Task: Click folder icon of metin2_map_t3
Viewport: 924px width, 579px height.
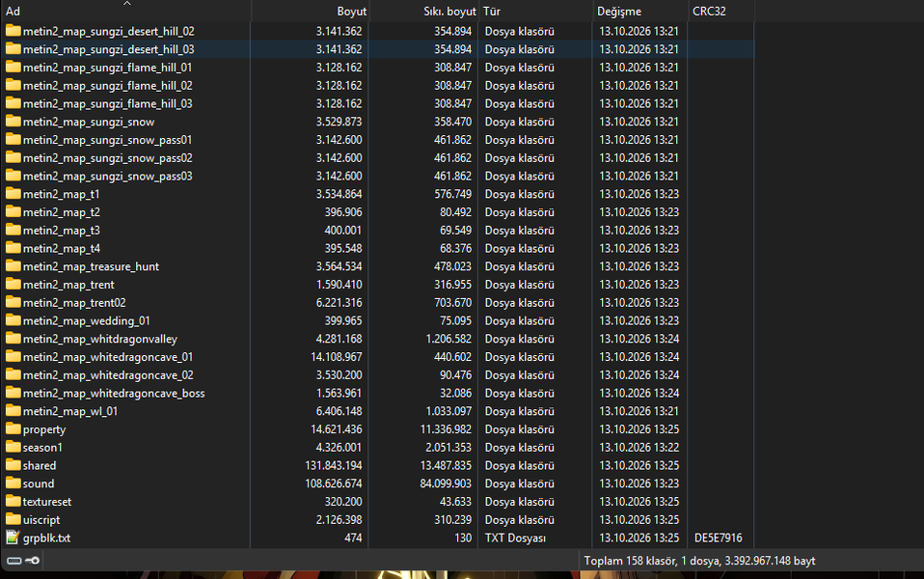Action: coord(13,230)
